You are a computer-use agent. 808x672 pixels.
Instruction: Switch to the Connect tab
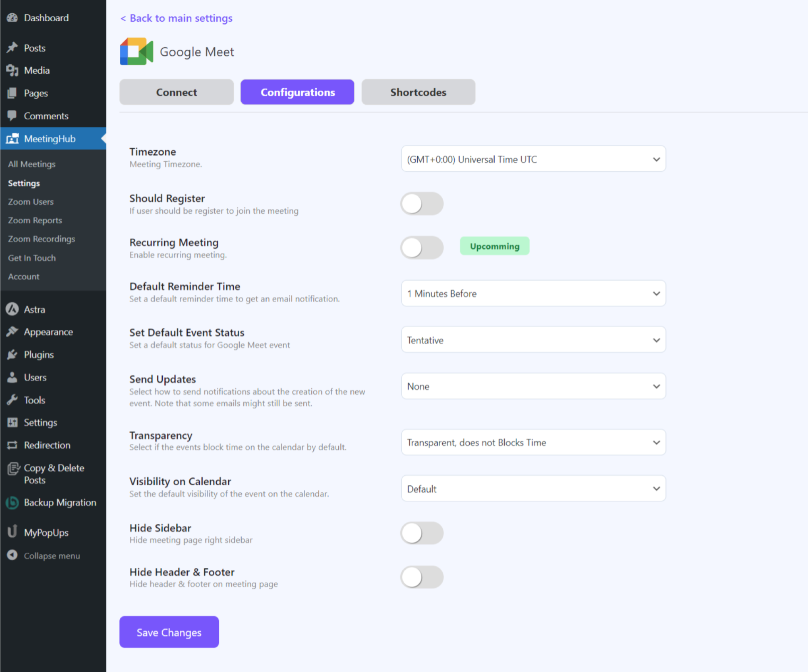[x=176, y=92]
